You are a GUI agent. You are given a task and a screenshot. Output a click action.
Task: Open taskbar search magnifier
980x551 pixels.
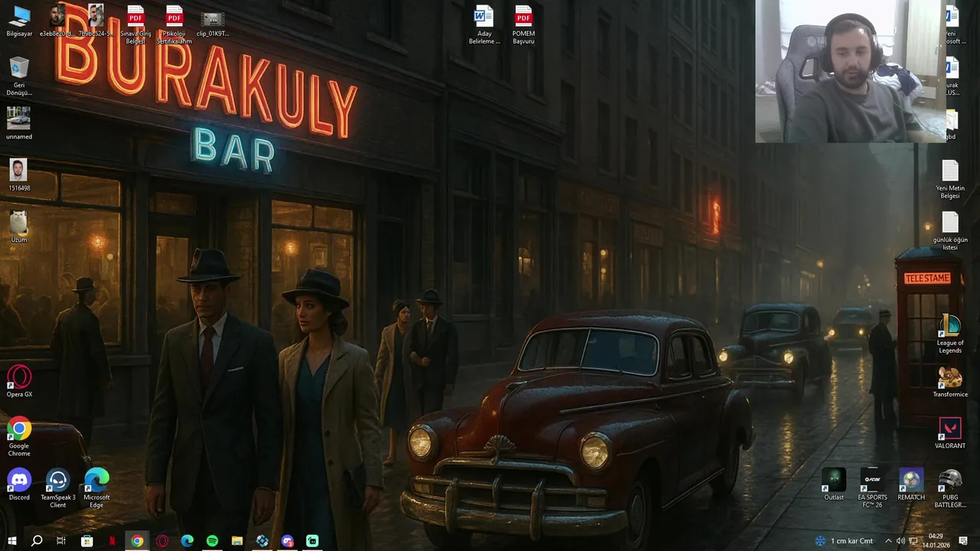[37, 541]
